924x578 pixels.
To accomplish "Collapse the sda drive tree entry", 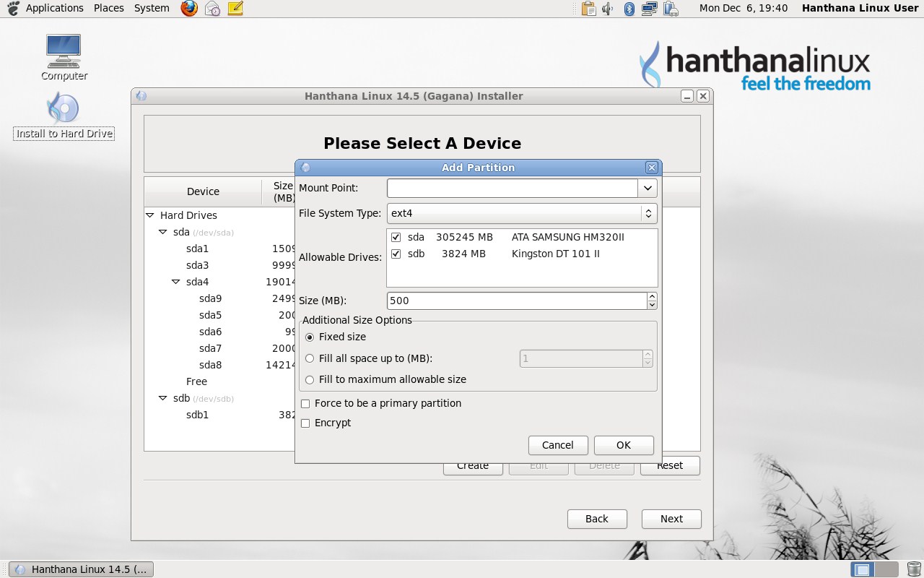I will coord(162,232).
